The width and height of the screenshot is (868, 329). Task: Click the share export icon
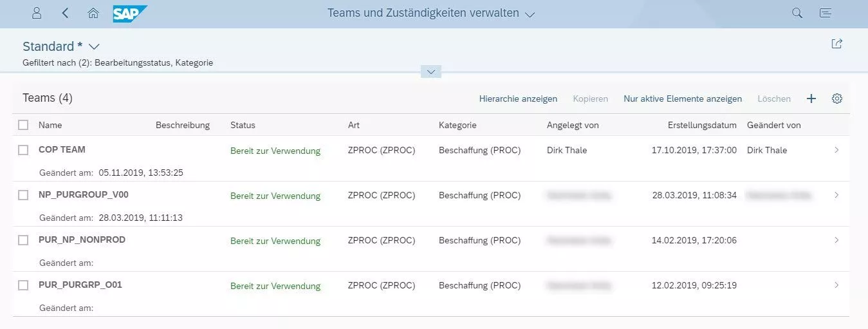[836, 44]
